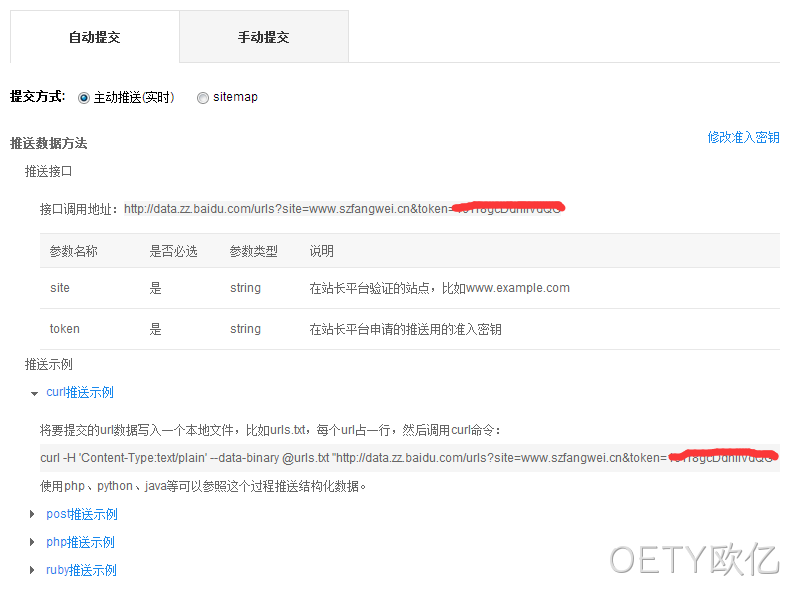
Task: Click the ruby推送示例 link
Action: (81, 570)
